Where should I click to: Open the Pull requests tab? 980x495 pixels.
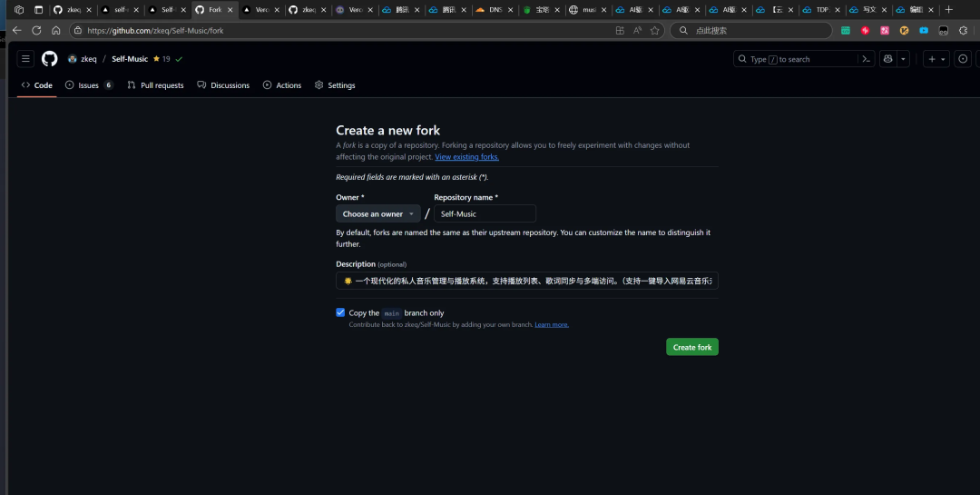[x=156, y=85]
